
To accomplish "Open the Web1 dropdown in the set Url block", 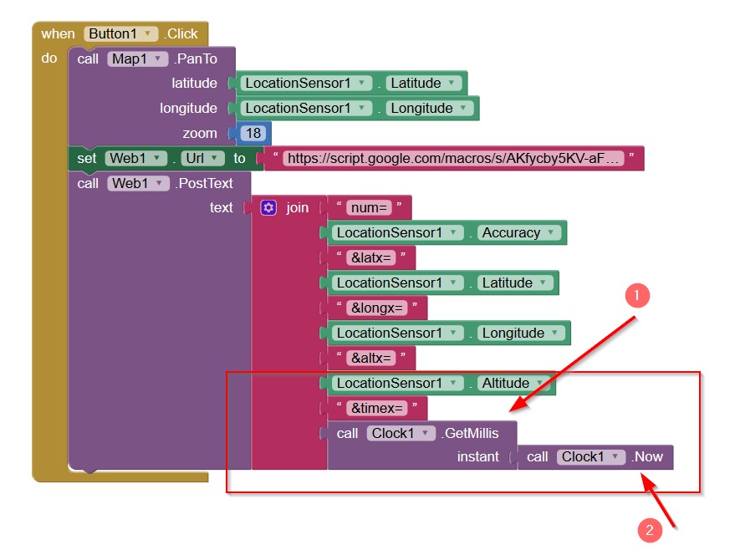I will click(x=136, y=158).
